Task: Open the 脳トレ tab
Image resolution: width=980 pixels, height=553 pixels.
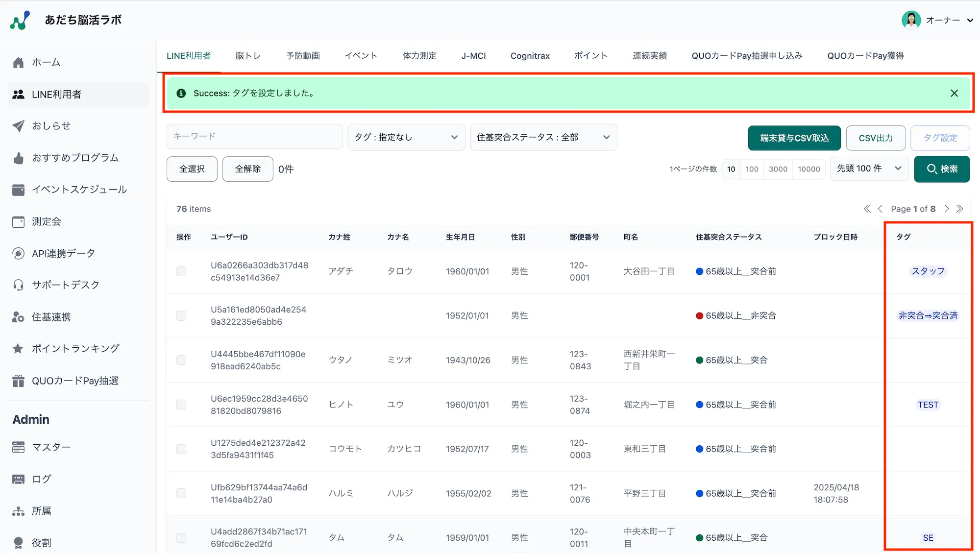Action: [248, 55]
